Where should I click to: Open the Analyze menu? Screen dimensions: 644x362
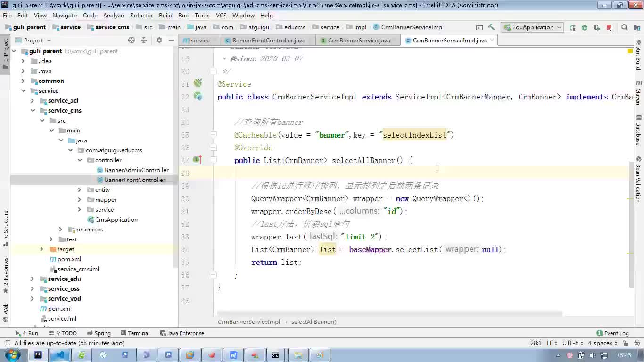tap(114, 15)
